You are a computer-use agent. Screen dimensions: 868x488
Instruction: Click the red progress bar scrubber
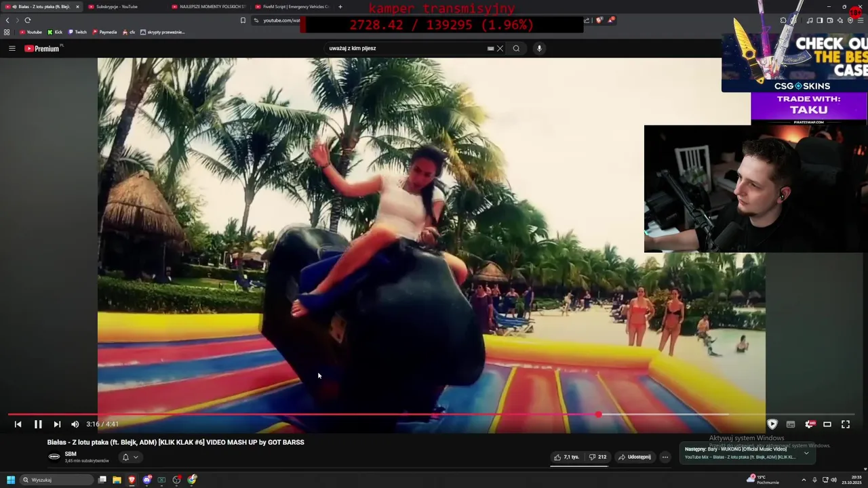pyautogui.click(x=598, y=414)
